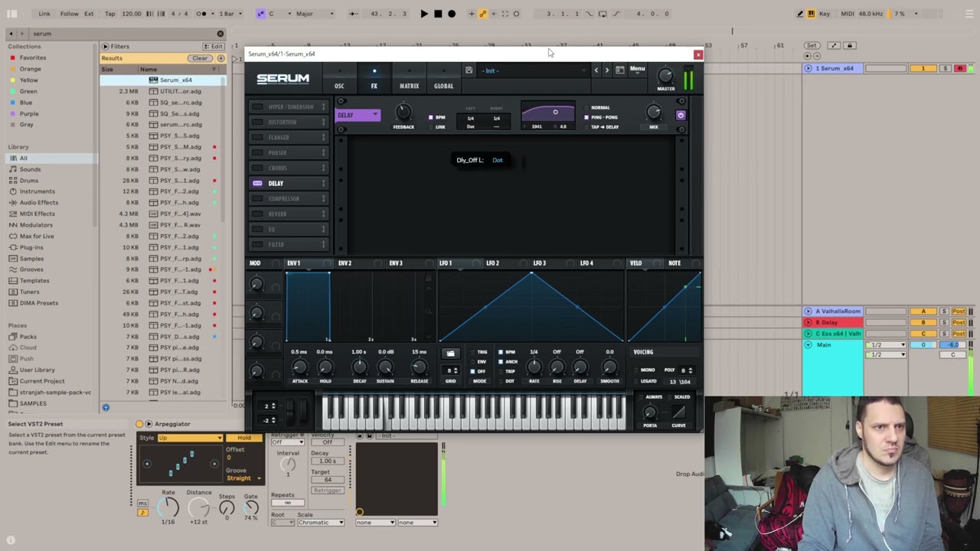Arm the transport Record button

point(452,14)
